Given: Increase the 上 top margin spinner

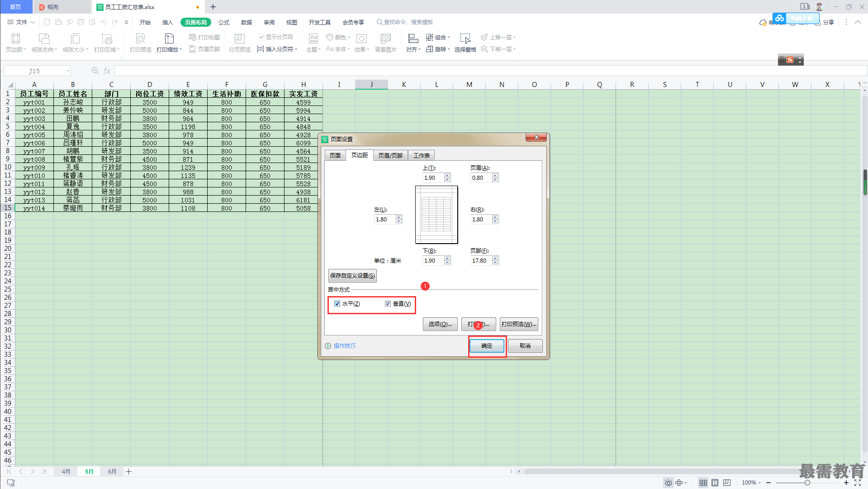Looking at the screenshot, I should point(447,176).
